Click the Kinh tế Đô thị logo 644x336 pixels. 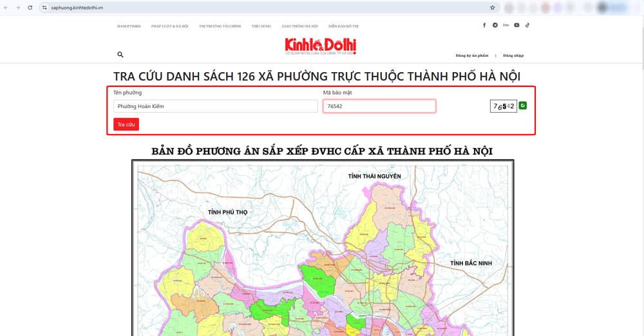pos(321,46)
